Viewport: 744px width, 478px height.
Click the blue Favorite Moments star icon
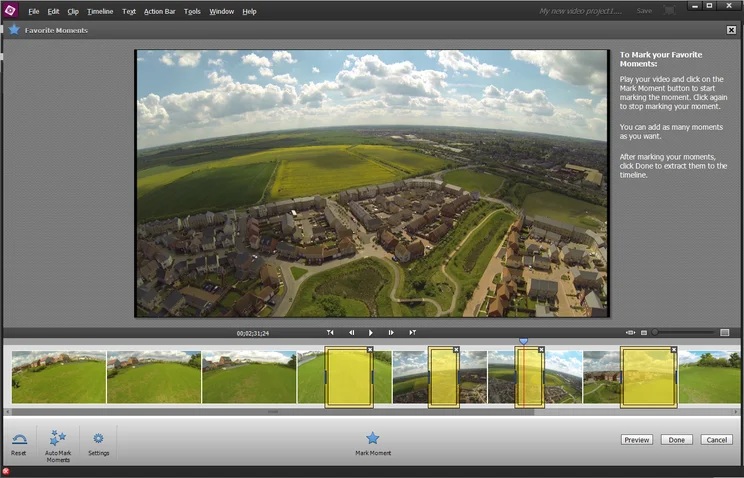point(14,30)
